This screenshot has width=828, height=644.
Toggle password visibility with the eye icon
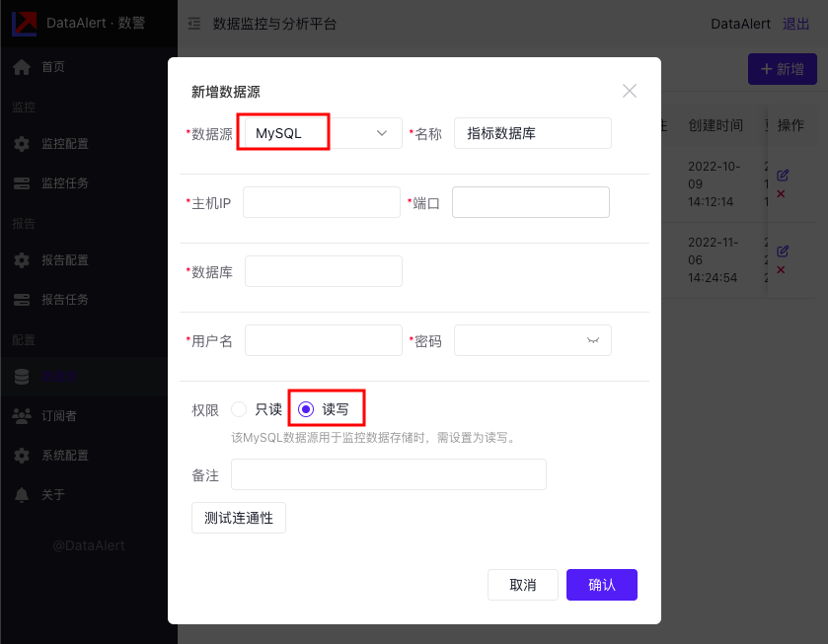click(x=592, y=339)
